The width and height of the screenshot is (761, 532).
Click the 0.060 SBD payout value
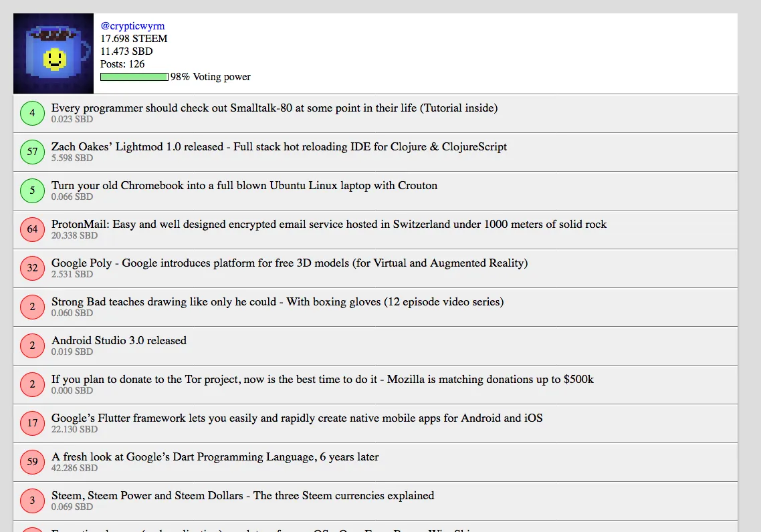(x=72, y=313)
